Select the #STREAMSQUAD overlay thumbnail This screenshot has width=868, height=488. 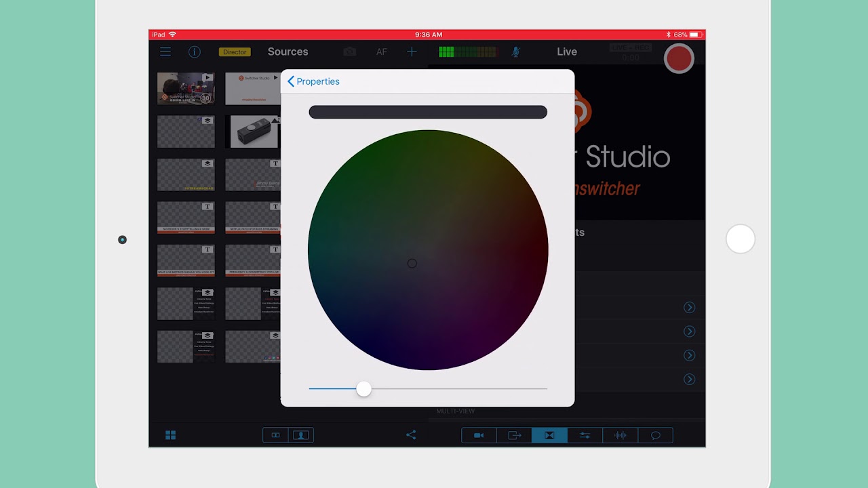pyautogui.click(x=186, y=175)
